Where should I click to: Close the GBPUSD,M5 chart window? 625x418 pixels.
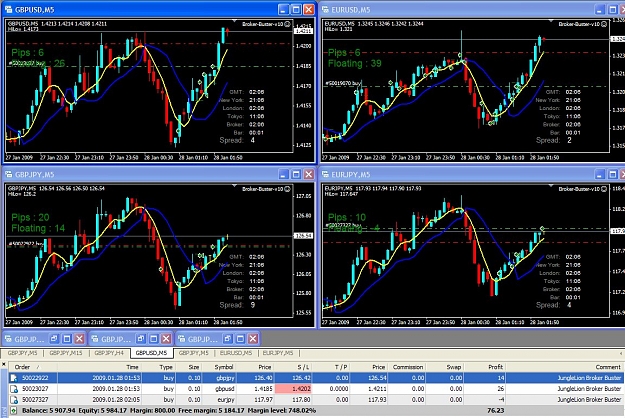click(x=309, y=9)
